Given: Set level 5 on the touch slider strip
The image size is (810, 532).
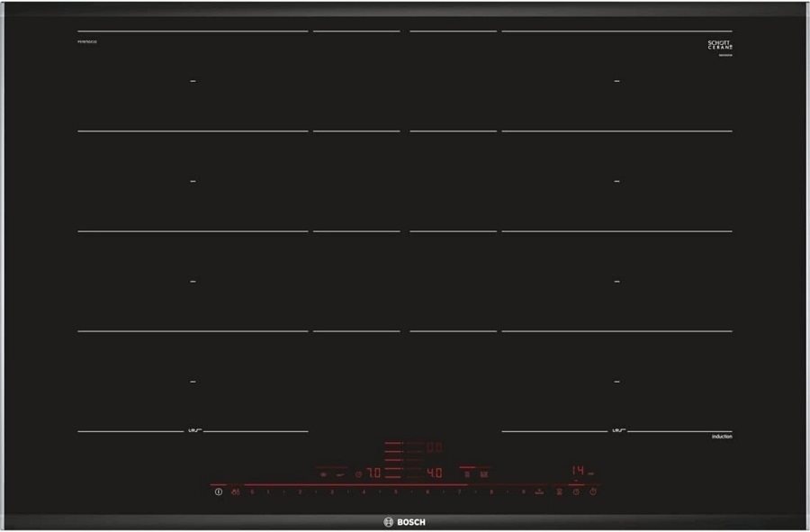Looking at the screenshot, I should tap(396, 491).
